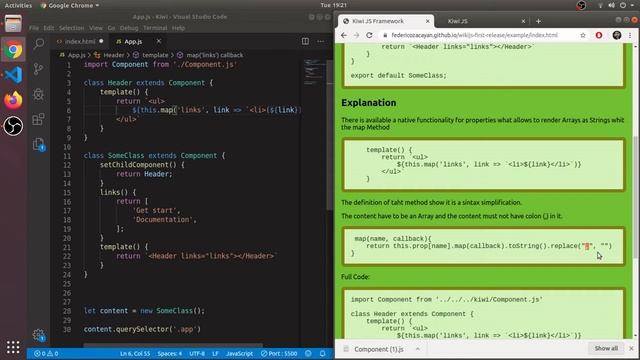Open the clock showing Tue 19:21
This screenshot has width=640, height=360.
click(333, 5)
